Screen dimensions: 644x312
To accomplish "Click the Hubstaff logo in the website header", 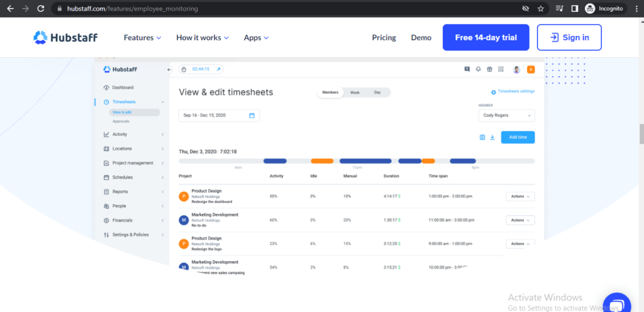I will (65, 37).
